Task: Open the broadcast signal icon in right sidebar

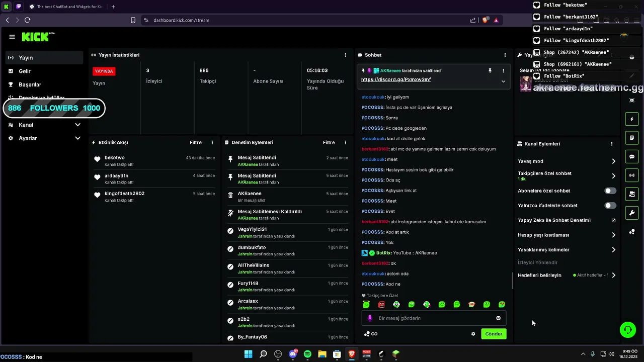Action: (x=632, y=175)
